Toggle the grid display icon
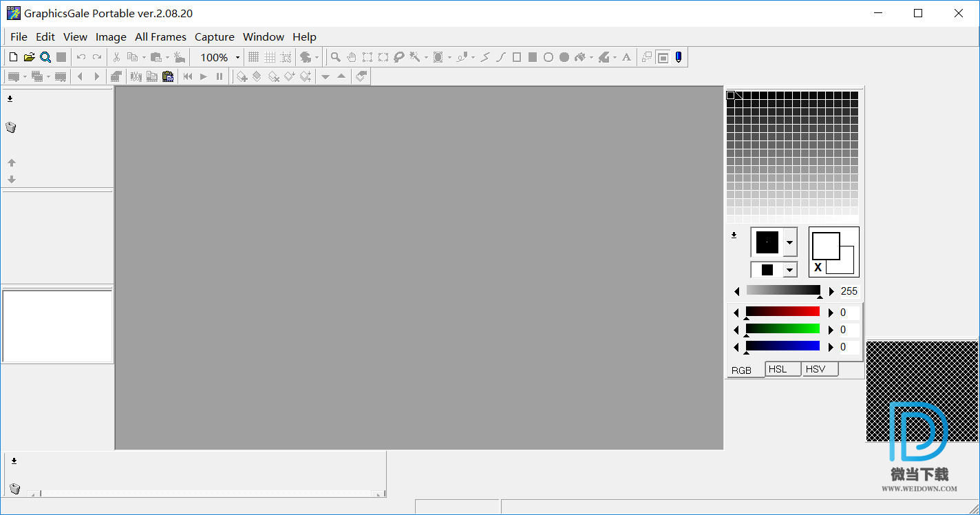980x515 pixels. pos(253,57)
